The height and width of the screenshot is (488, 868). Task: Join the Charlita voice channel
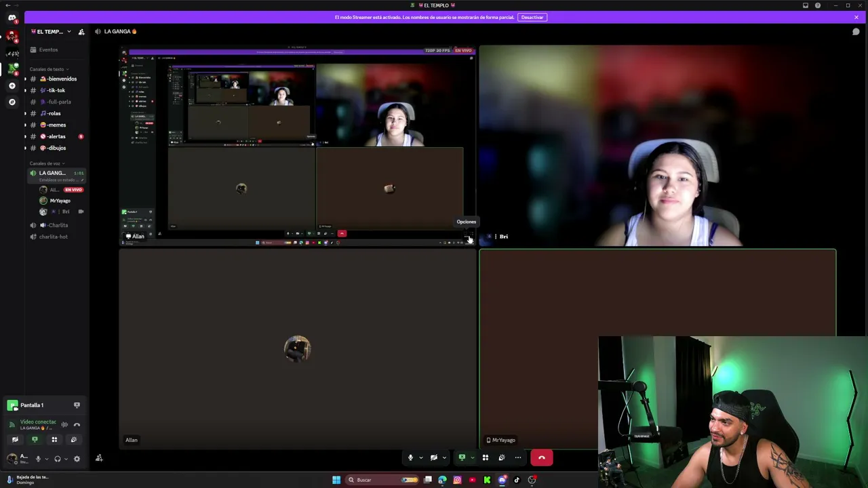56,225
